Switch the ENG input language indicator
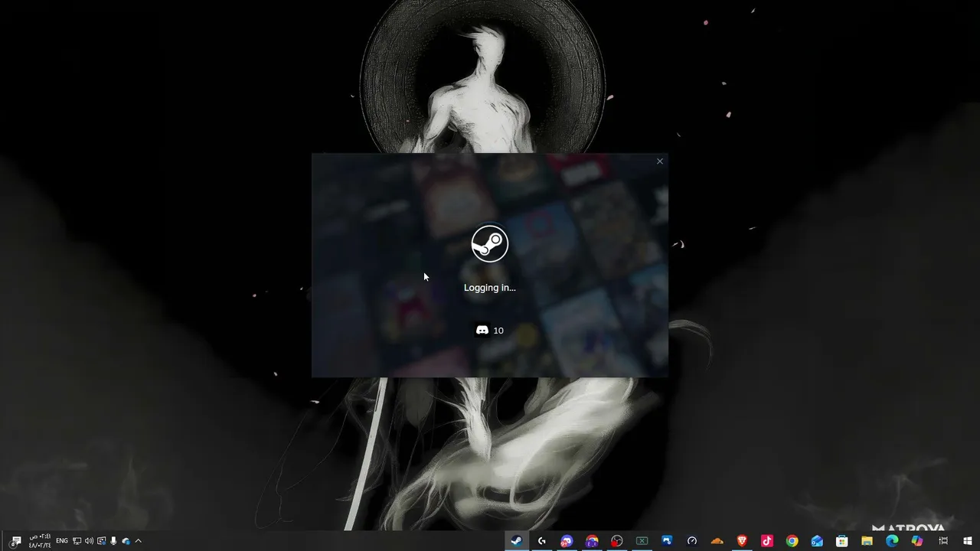The image size is (980, 551). [62, 541]
